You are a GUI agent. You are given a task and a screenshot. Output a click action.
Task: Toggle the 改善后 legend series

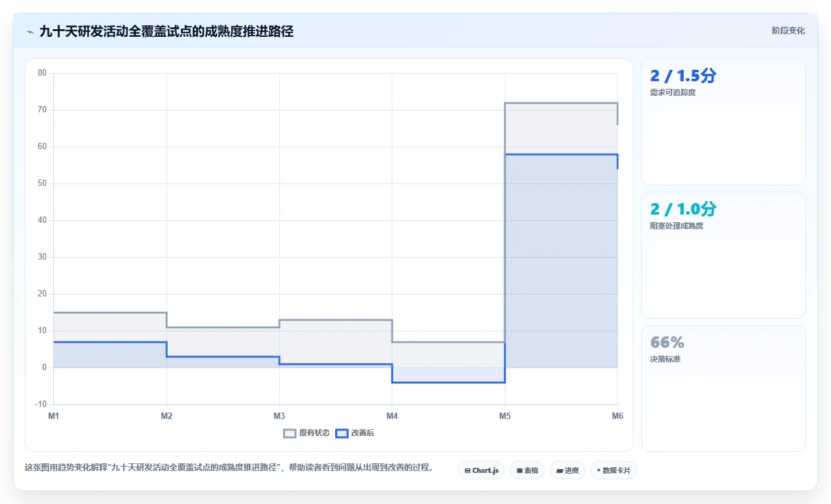click(355, 433)
